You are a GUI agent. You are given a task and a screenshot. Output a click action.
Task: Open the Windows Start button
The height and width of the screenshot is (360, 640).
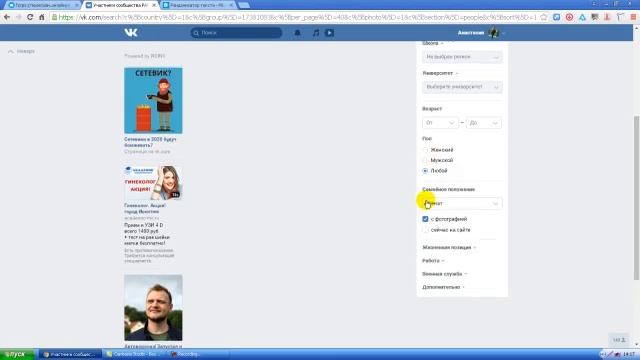point(17,354)
